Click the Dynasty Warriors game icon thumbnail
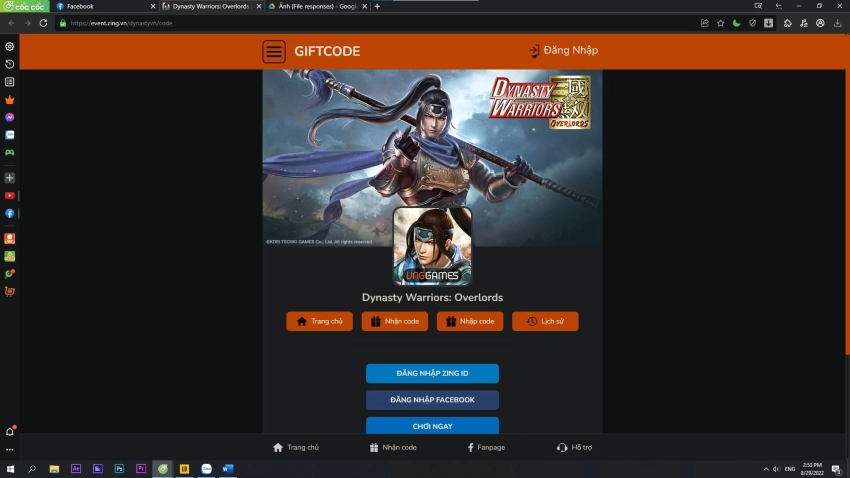The width and height of the screenshot is (850, 478). pyautogui.click(x=432, y=246)
